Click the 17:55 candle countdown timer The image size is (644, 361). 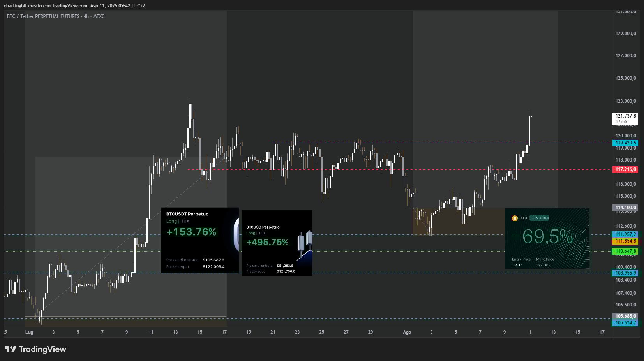(x=621, y=122)
